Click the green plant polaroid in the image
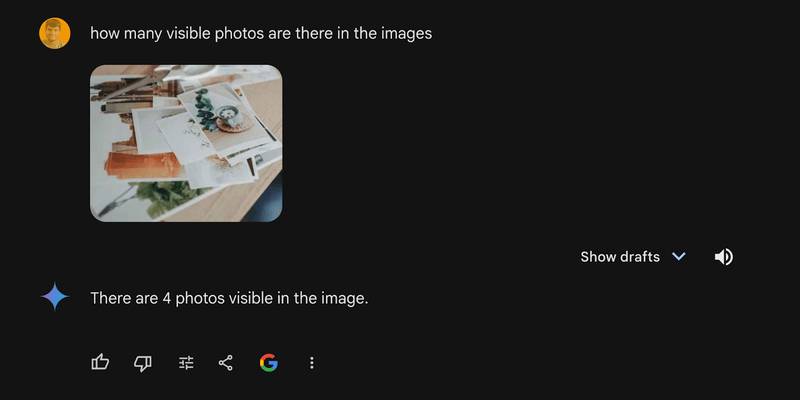The width and height of the screenshot is (800, 400). pyautogui.click(x=220, y=108)
